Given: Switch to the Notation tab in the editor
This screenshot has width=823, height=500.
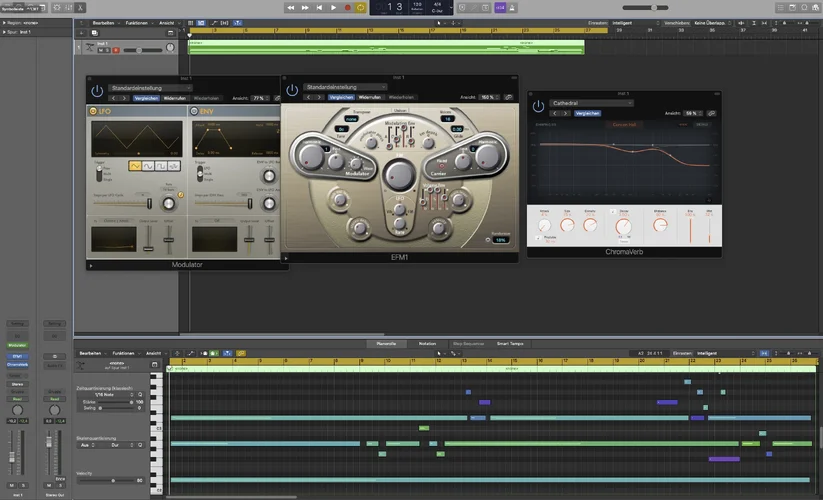Looking at the screenshot, I should click(427, 343).
